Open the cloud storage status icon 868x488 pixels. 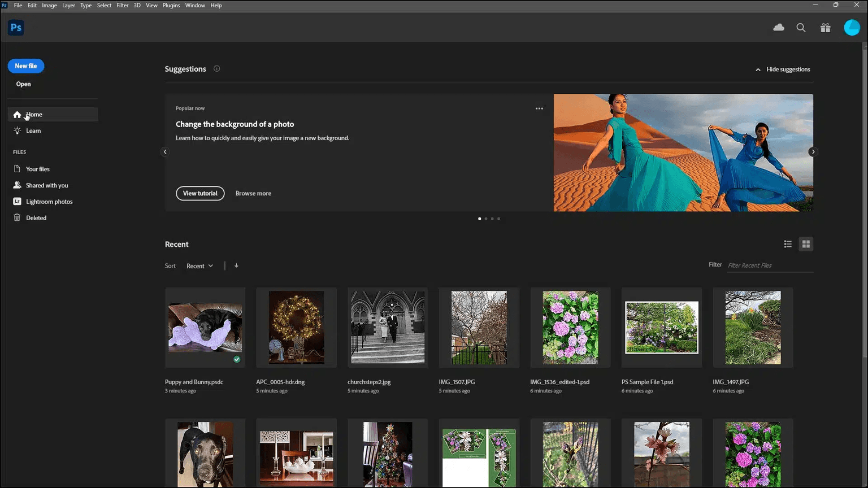pyautogui.click(x=779, y=28)
